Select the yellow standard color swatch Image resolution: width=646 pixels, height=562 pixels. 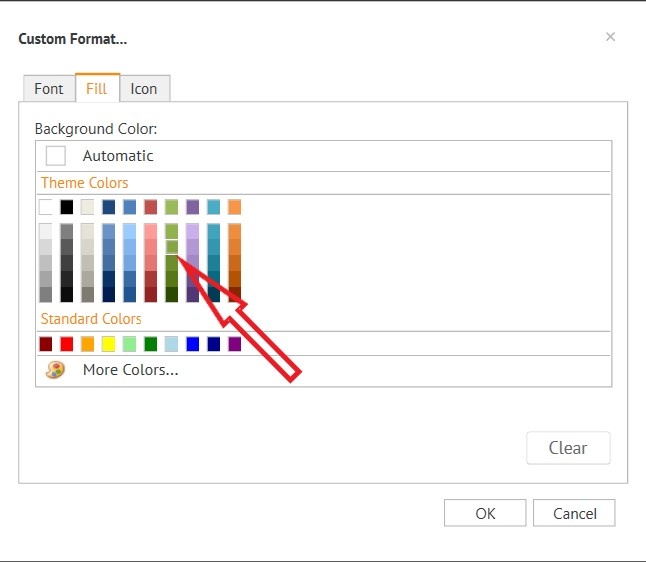tap(109, 344)
